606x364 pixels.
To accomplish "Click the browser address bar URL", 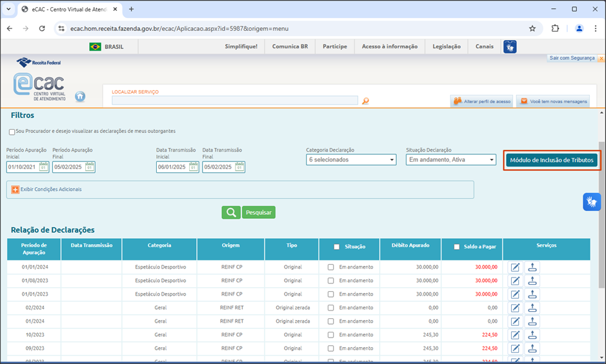I will click(179, 28).
